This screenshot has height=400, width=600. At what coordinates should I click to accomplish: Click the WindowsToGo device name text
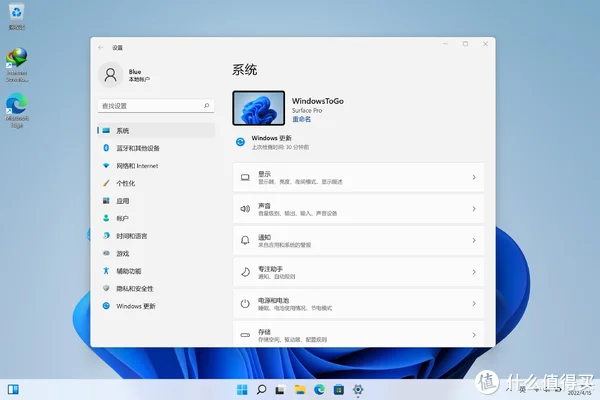tap(318, 101)
